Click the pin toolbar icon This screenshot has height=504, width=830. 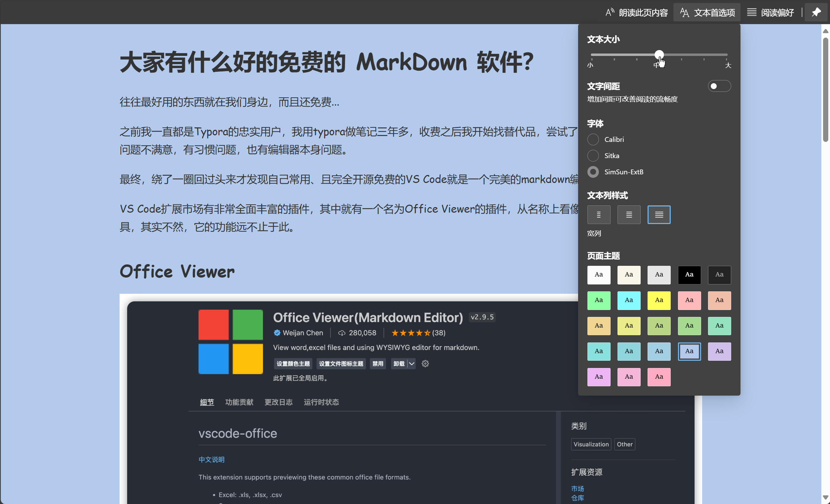pyautogui.click(x=816, y=12)
